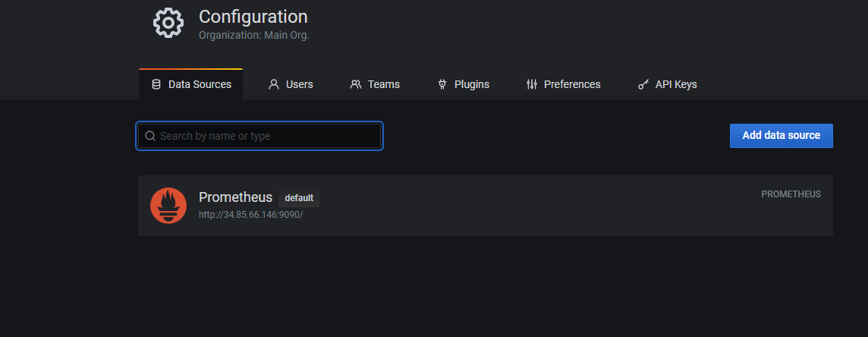868x337 pixels.
Task: Switch to the API Keys tab
Action: pyautogui.click(x=667, y=85)
